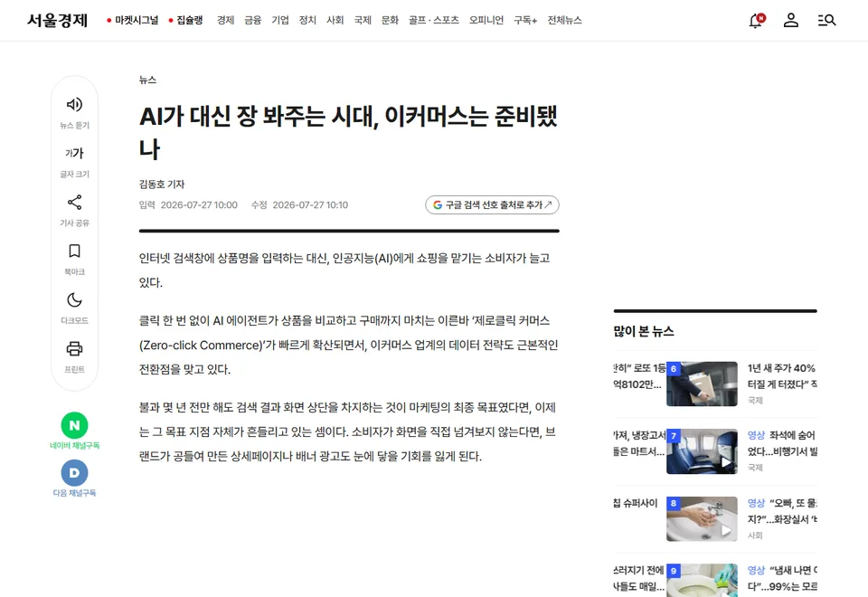
Task: Open the 오피니언 section
Action: [486, 21]
